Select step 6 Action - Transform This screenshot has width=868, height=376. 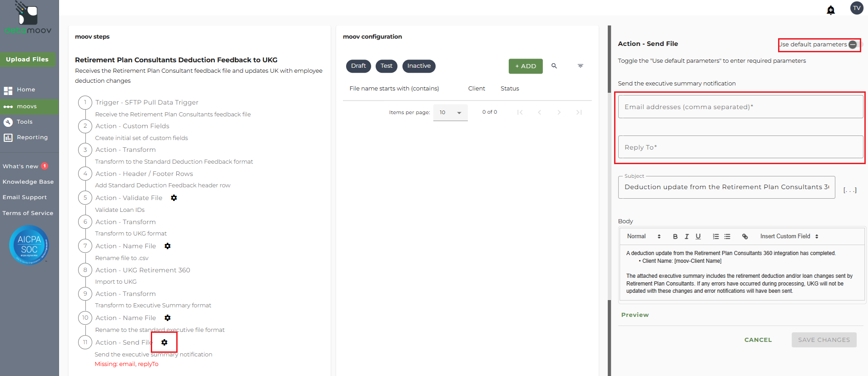click(x=125, y=222)
